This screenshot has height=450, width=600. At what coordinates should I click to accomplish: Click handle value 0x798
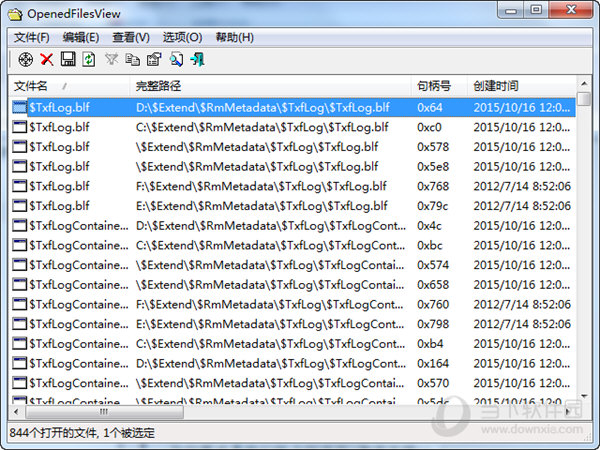click(x=433, y=324)
